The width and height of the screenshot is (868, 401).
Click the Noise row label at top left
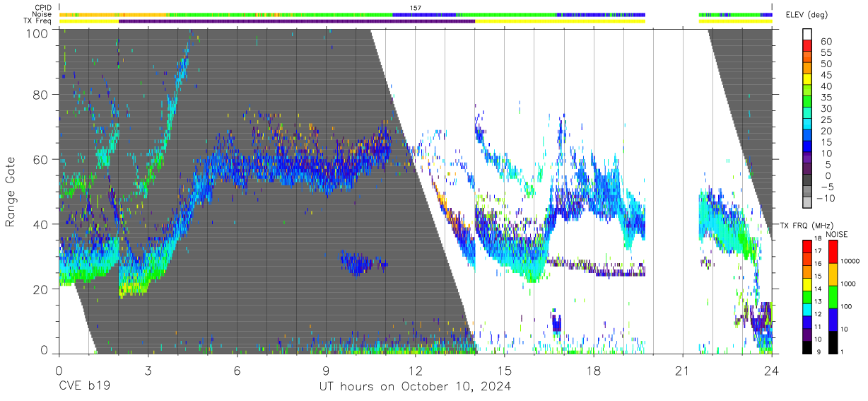[43, 14]
